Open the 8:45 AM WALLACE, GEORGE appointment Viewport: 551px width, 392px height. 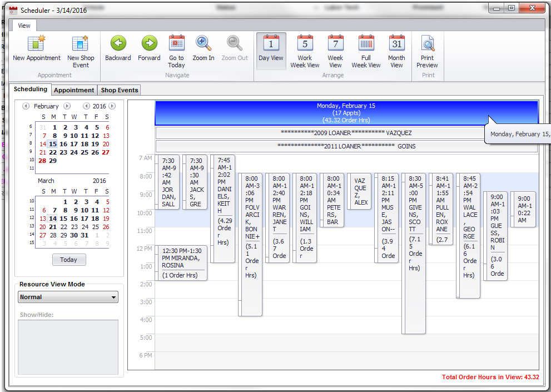click(468, 236)
